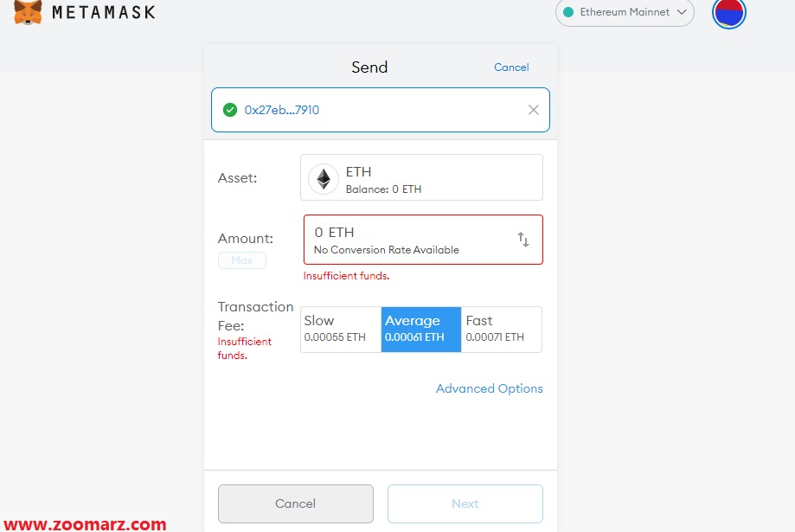Screen dimensions: 795x532
Task: Click the METAMASK wordmark text
Action: [x=104, y=12]
